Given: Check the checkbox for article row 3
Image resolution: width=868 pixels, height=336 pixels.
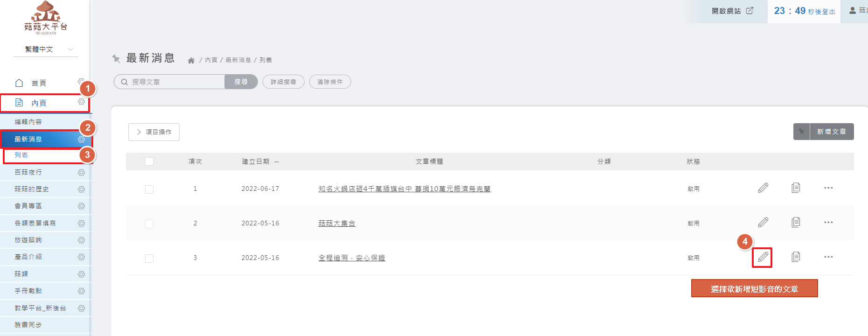Looking at the screenshot, I should point(149,259).
